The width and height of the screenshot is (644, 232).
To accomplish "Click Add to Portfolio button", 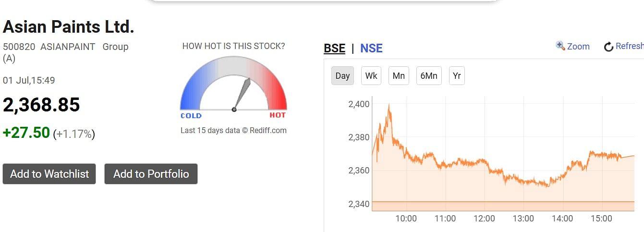I will (151, 174).
